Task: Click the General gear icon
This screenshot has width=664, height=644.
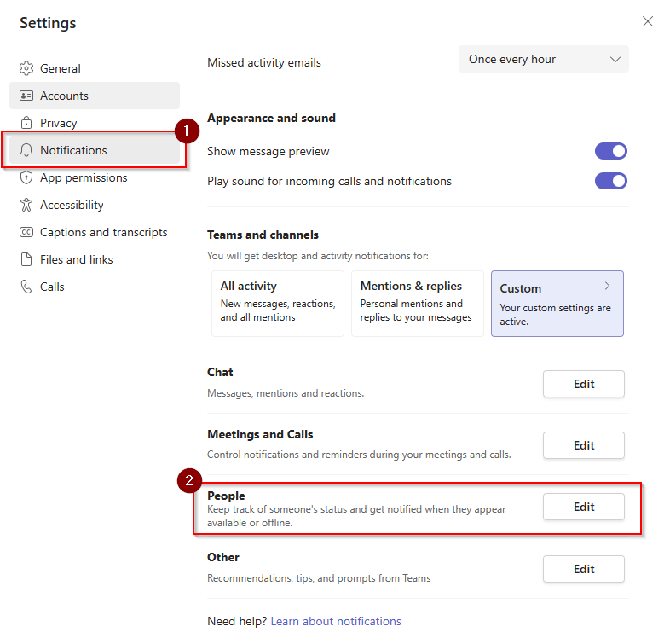Action: tap(26, 68)
